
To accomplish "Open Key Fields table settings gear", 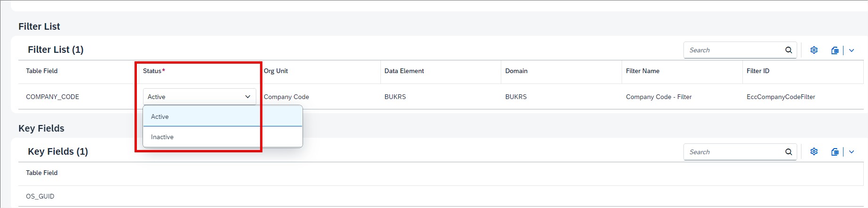I will (x=814, y=152).
